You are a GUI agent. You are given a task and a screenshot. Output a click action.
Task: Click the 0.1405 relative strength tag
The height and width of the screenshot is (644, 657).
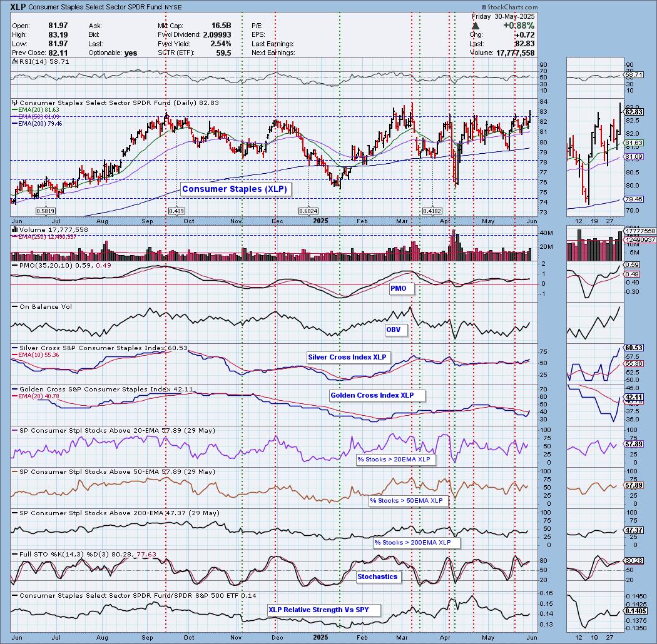pos(635,611)
